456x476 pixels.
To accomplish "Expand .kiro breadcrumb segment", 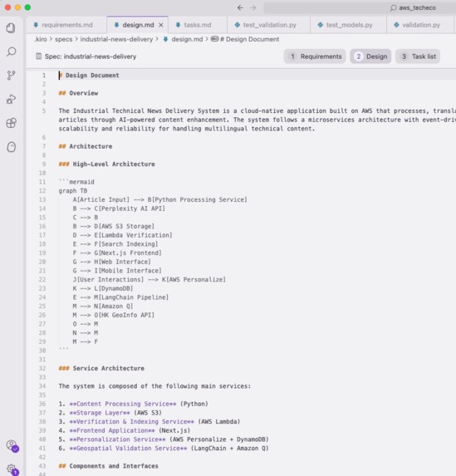I will (x=41, y=39).
